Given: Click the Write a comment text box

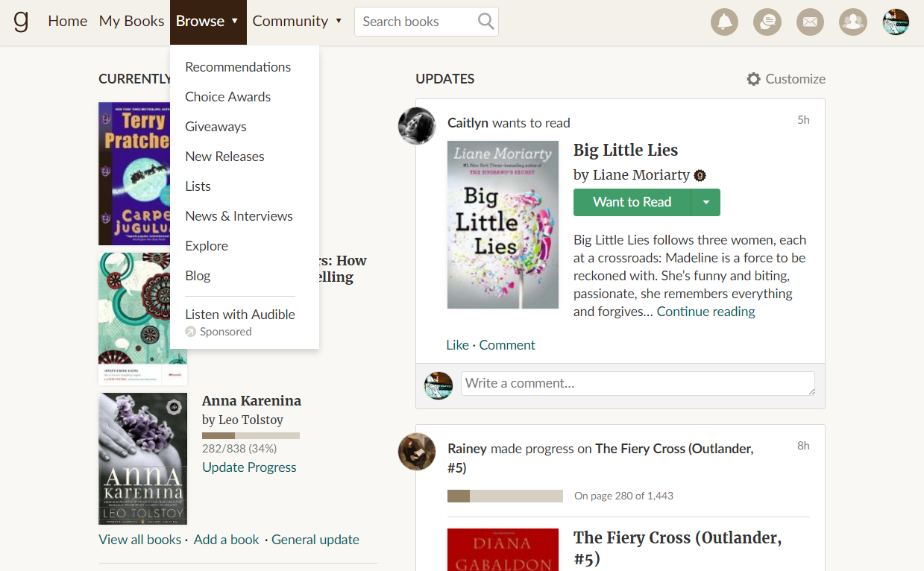Looking at the screenshot, I should coord(638,384).
